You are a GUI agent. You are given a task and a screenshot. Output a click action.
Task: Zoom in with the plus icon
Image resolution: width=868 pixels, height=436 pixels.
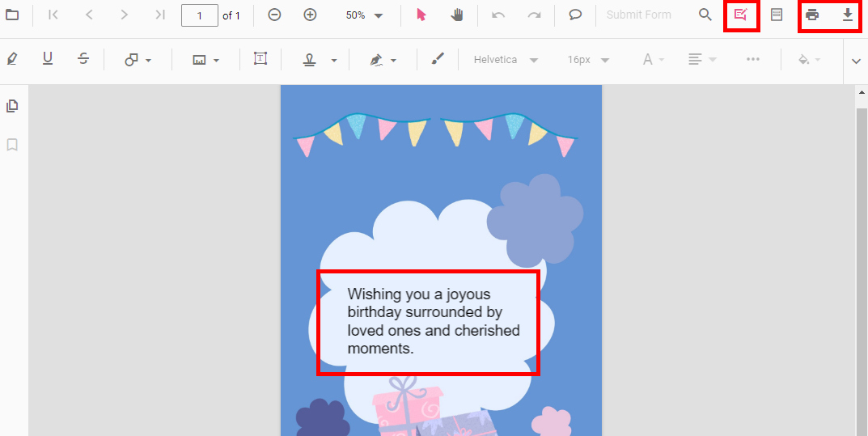coord(310,15)
